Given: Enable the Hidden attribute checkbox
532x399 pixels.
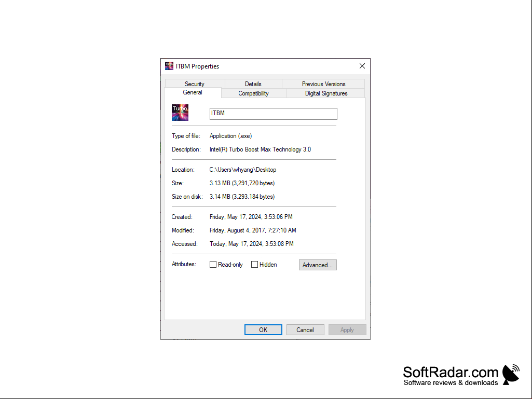Looking at the screenshot, I should [x=254, y=265].
